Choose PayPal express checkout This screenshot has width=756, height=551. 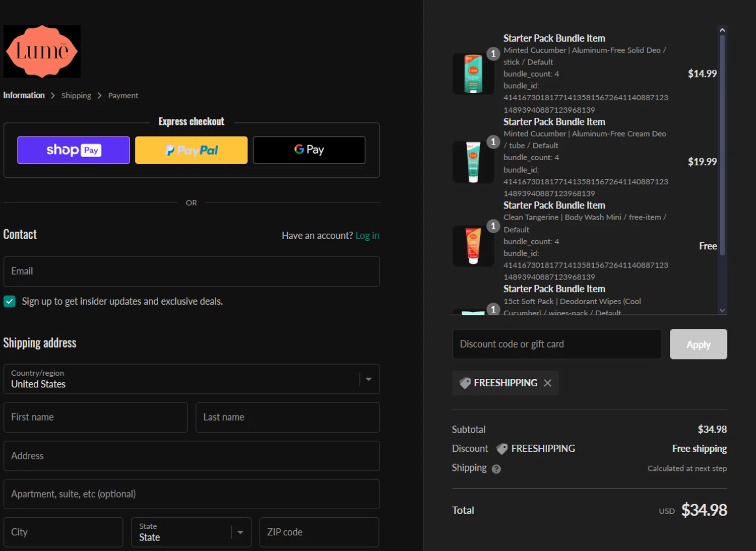click(191, 150)
